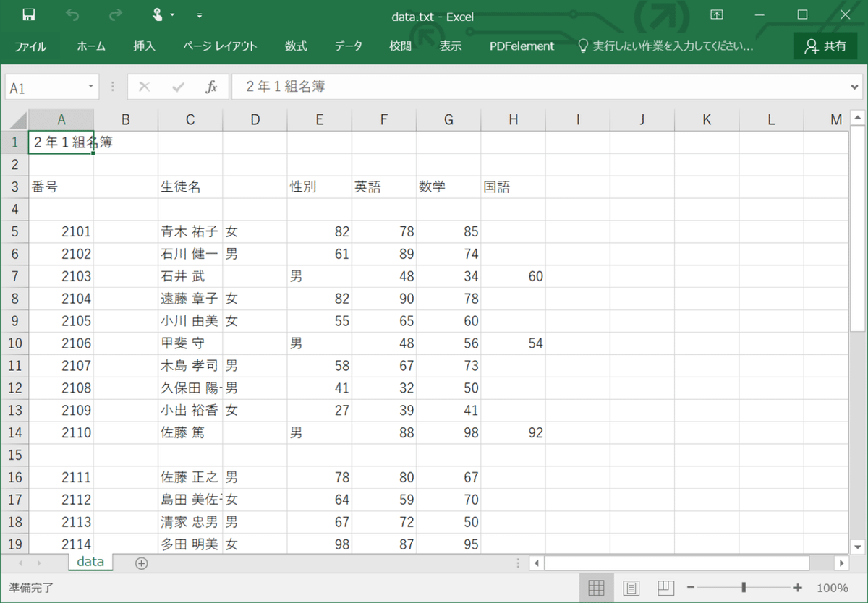Switch to the 挿入 ribbon tab

[x=145, y=46]
